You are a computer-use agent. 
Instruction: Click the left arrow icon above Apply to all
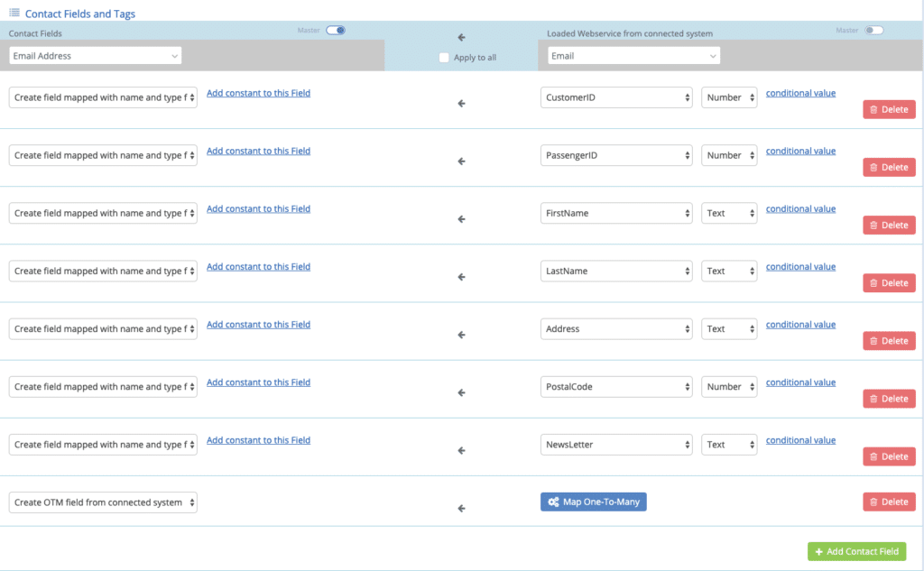click(x=461, y=37)
